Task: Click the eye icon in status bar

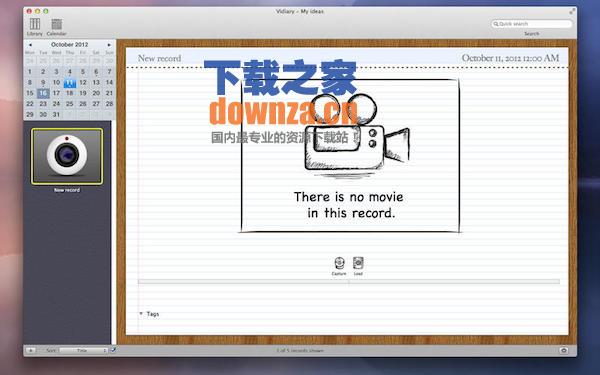Action: (x=564, y=350)
